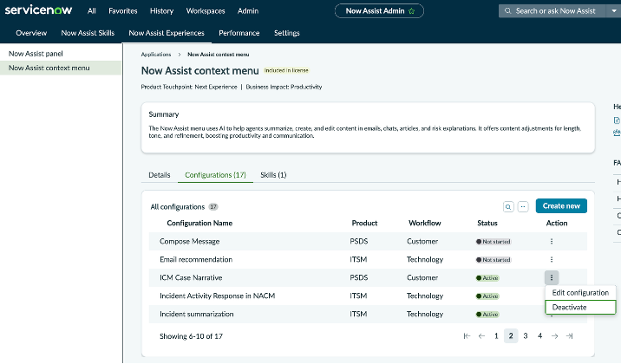
Task: Click page 2 in the pagination
Action: [511, 336]
